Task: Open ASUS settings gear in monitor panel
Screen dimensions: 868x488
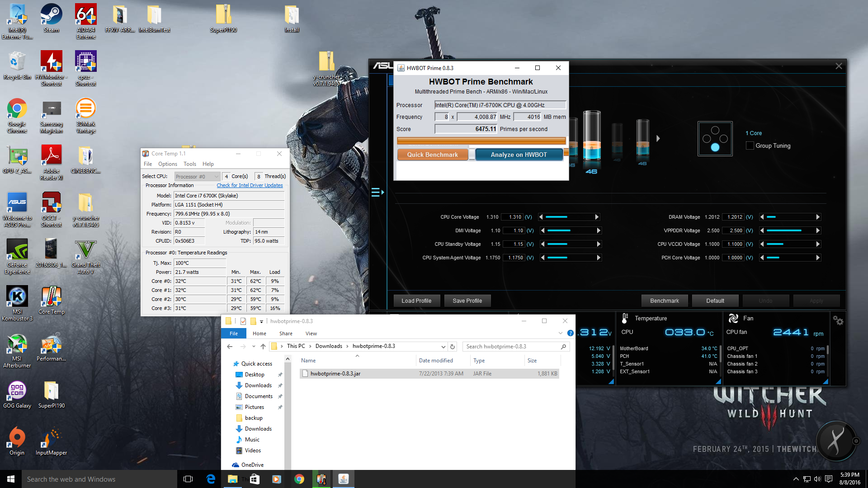Action: [838, 320]
